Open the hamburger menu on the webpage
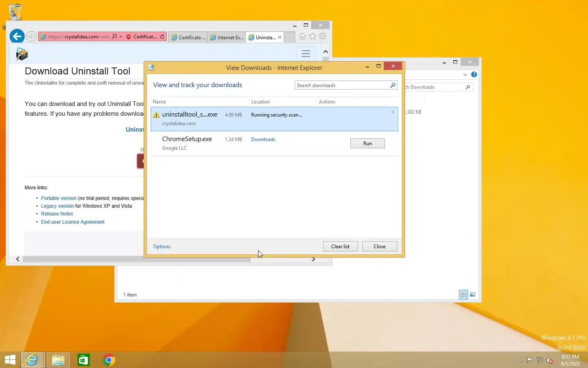 coord(306,54)
